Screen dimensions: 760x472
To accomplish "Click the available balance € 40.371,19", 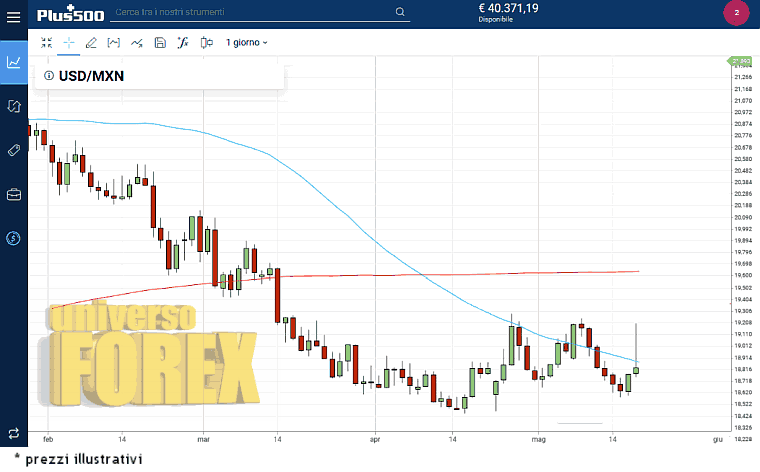I will (510, 9).
